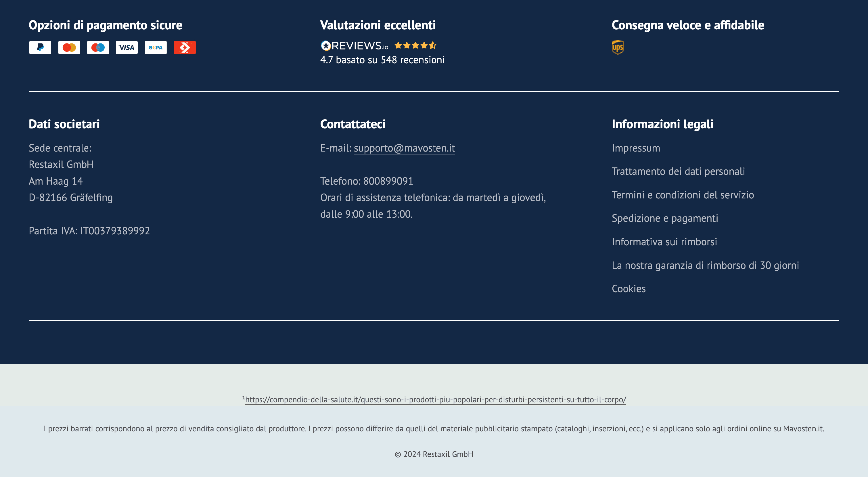Click the 4.7 basato su 548 recensioni text
Screen dimensions: 868x488
click(382, 60)
